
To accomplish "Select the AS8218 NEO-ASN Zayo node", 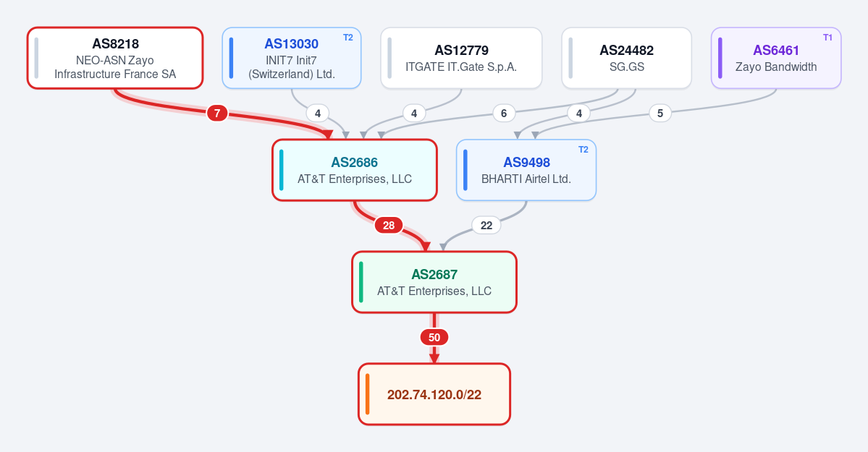I will 115,58.
